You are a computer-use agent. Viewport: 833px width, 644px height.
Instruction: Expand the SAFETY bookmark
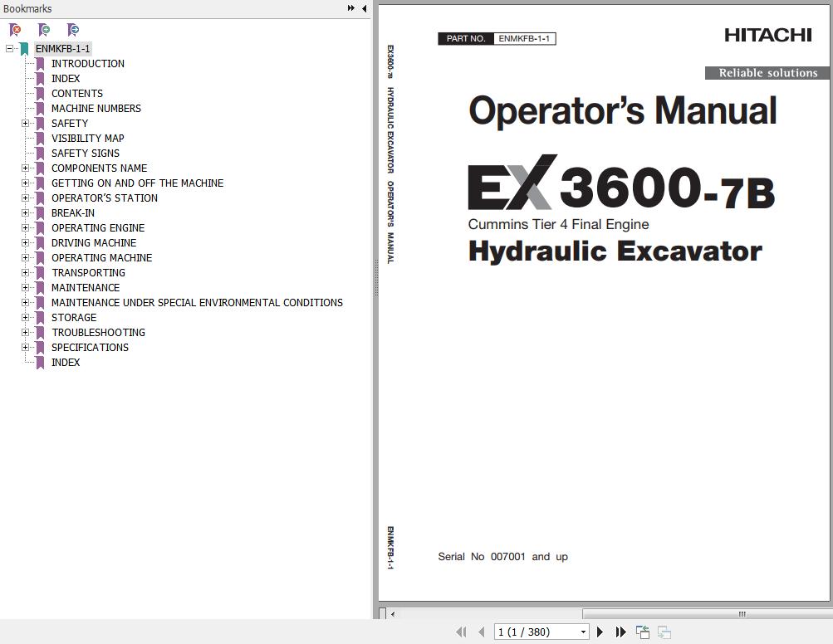tap(25, 123)
